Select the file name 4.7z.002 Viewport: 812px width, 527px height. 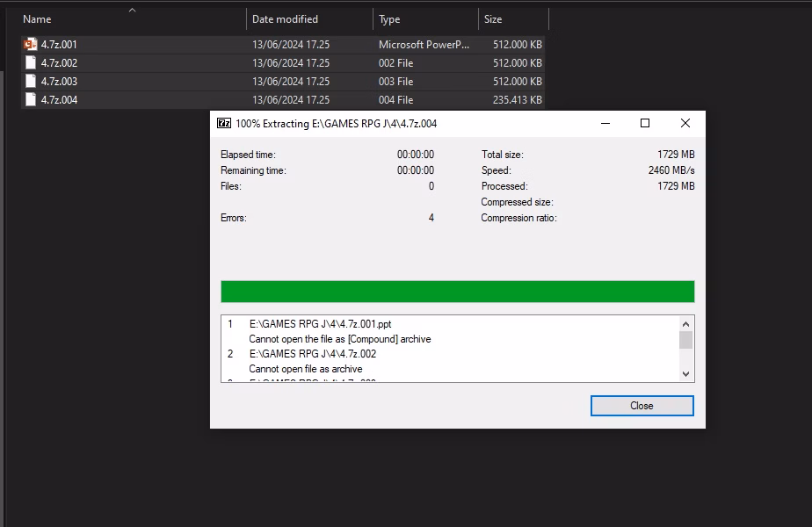coord(59,63)
